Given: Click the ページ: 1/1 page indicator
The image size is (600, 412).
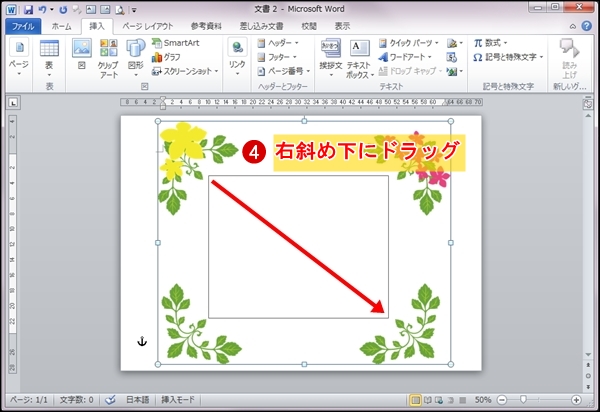Looking at the screenshot, I should point(29,400).
